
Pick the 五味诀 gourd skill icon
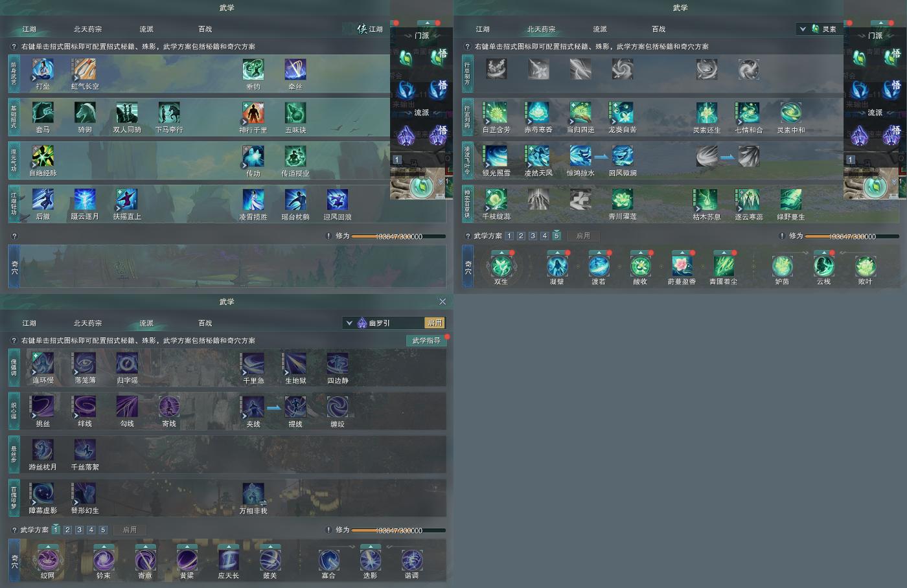295,113
